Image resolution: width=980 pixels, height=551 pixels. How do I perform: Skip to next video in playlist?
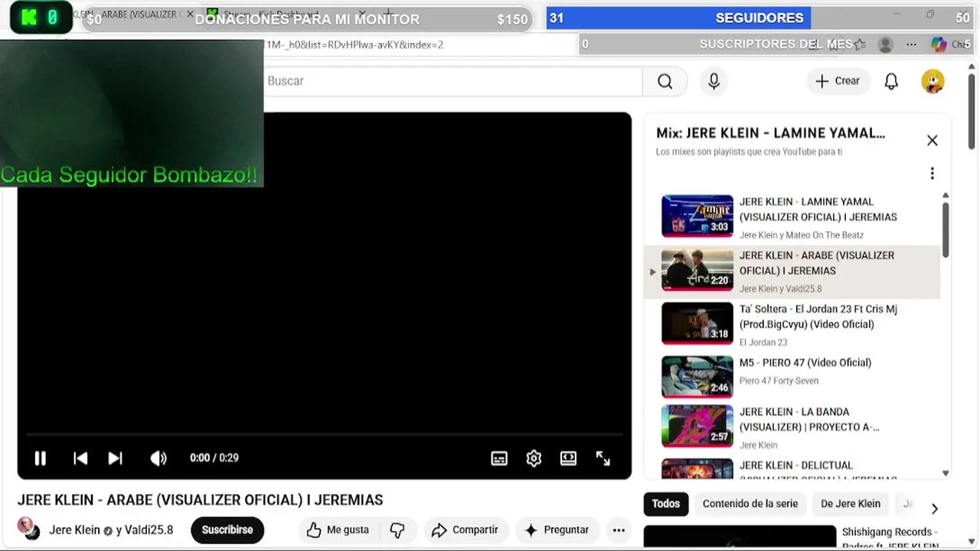coord(115,458)
